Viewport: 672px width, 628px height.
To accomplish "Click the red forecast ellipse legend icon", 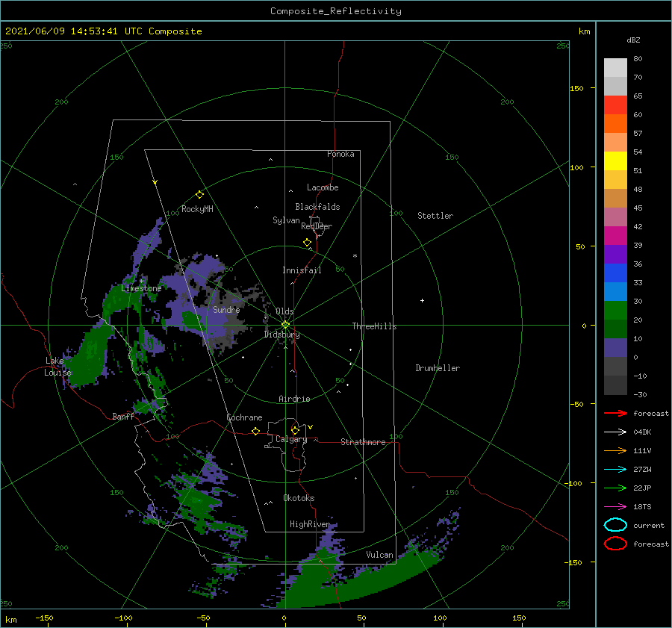I will [x=615, y=544].
